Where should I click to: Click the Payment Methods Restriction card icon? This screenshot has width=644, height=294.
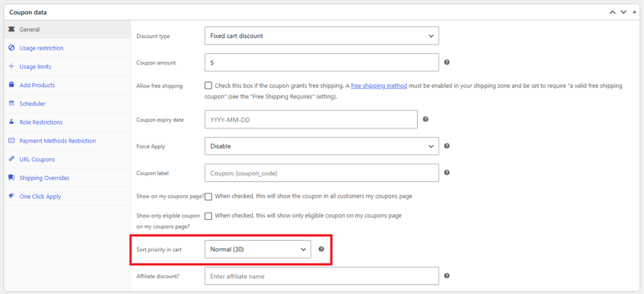(x=11, y=141)
